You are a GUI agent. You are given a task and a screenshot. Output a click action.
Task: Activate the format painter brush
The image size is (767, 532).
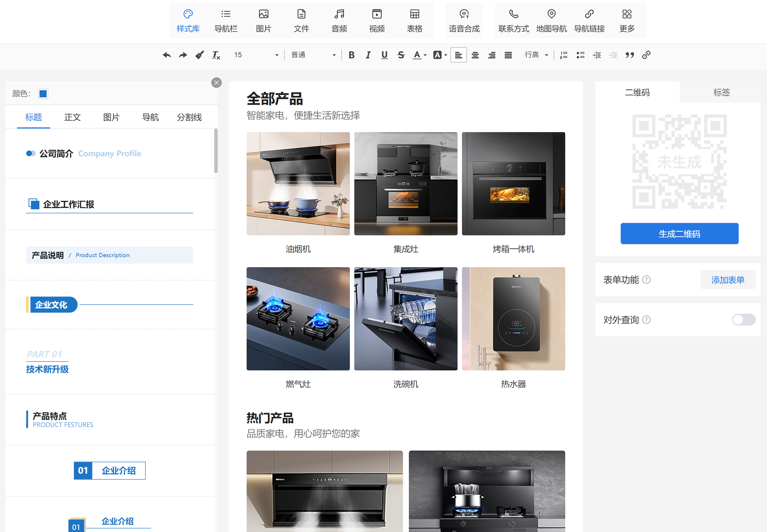coord(199,55)
